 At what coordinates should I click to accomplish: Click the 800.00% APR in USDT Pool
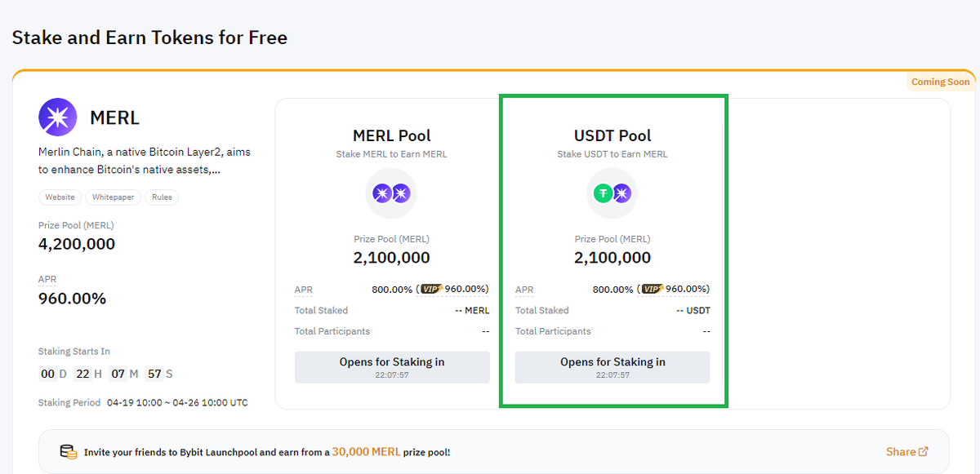612,289
